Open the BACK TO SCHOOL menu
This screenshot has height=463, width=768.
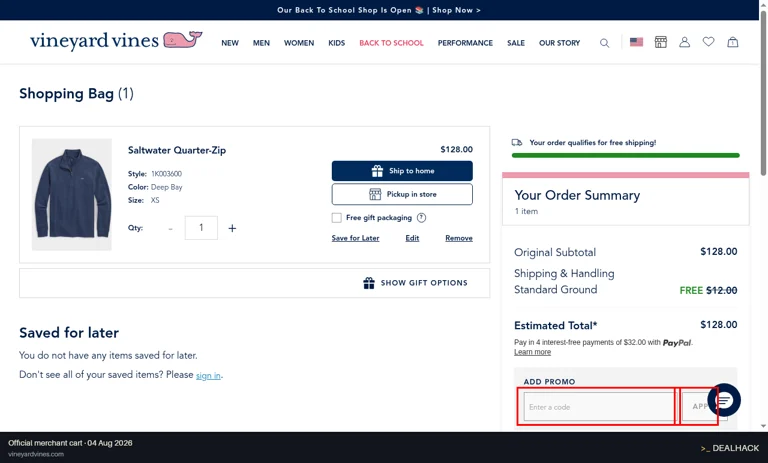pos(391,43)
